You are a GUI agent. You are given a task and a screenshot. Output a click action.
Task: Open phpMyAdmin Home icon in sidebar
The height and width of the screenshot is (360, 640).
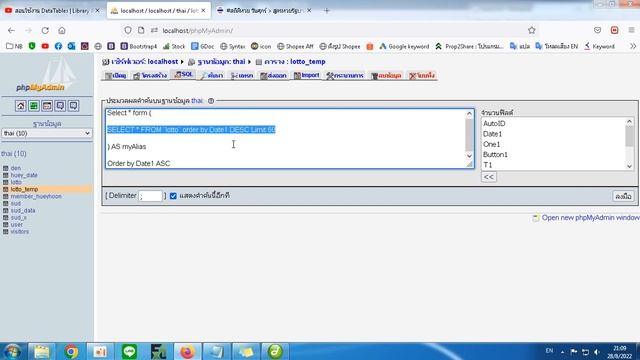pos(20,106)
